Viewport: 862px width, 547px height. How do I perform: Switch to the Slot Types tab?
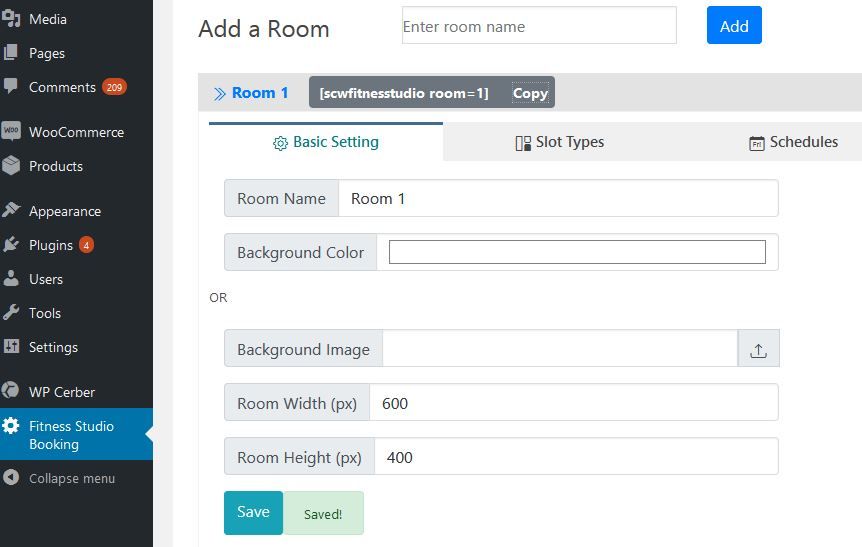coord(559,142)
